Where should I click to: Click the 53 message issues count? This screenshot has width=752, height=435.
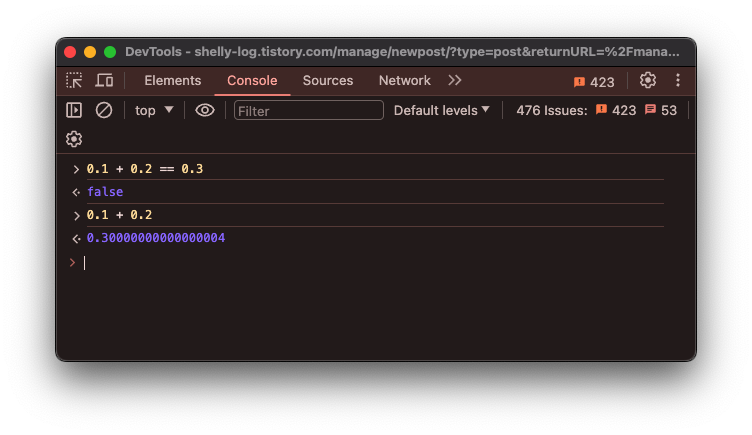click(x=660, y=110)
